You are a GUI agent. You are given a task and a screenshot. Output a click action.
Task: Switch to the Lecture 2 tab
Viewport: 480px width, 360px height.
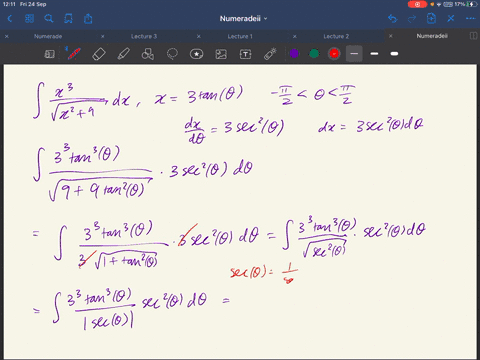[336, 36]
